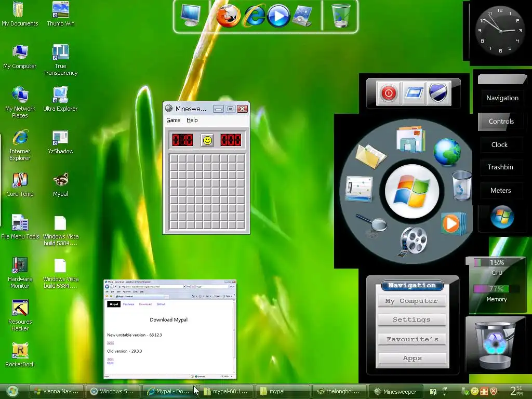The width and height of the screenshot is (532, 399).
Task: Launch Firefox from the top dock
Action: 229,16
